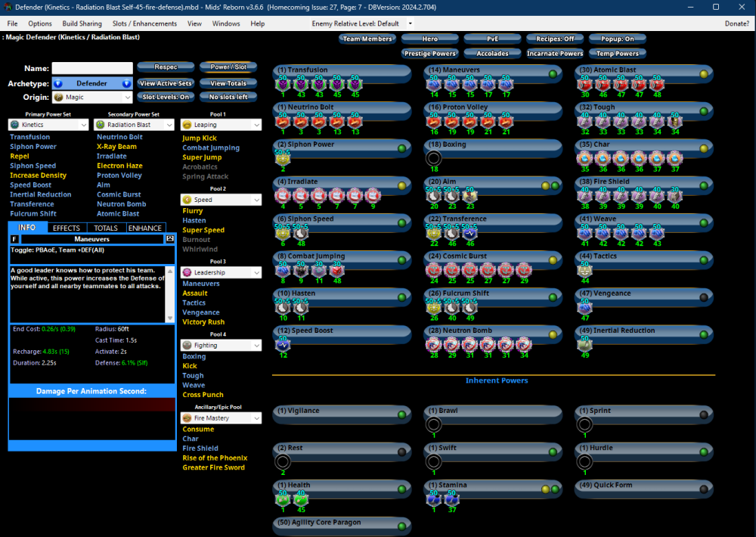This screenshot has width=756, height=537.
Task: Toggle the green indicator on Maneuvers power
Action: point(553,74)
